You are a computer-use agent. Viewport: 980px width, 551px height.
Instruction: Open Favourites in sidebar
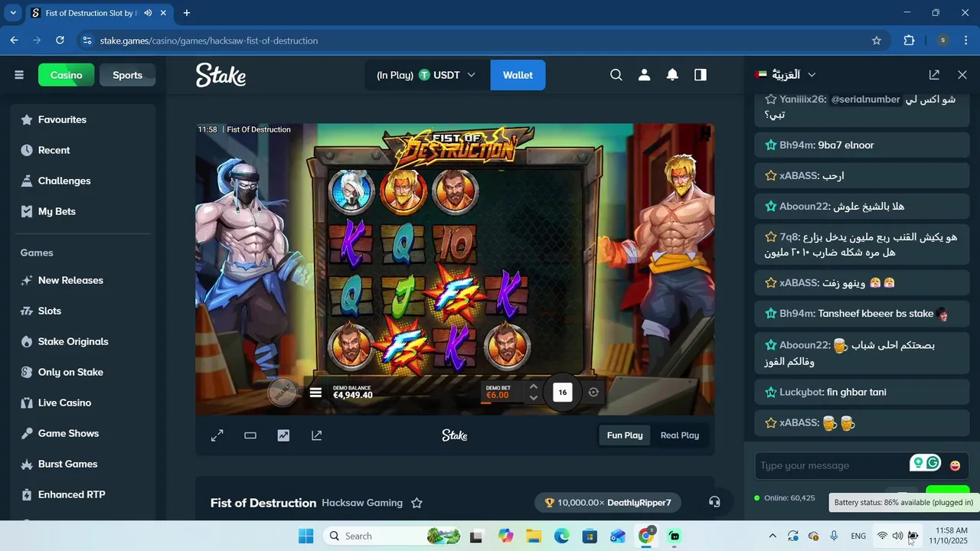pos(84,119)
